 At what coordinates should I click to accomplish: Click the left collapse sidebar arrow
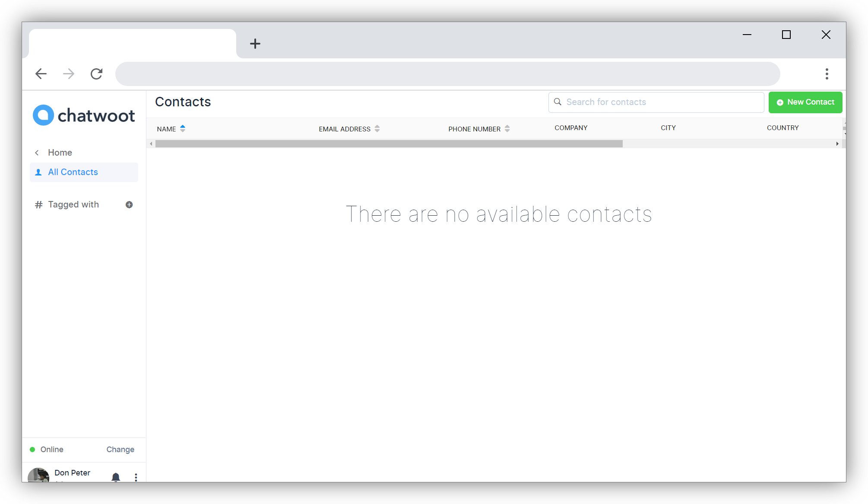(x=150, y=144)
